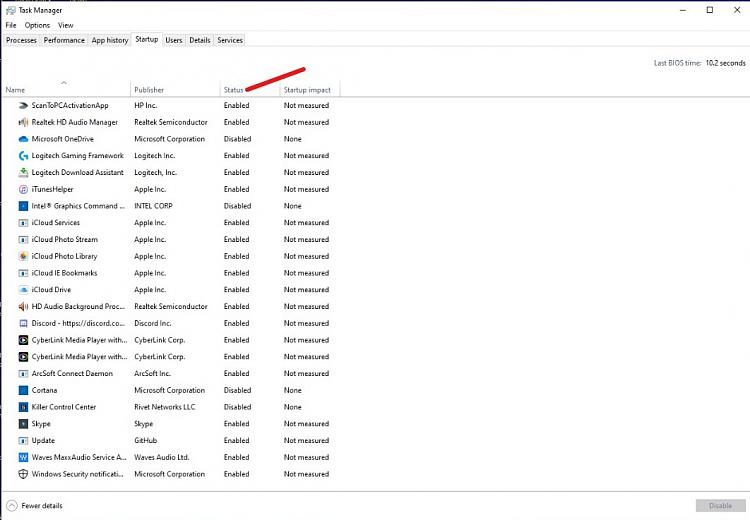The width and height of the screenshot is (750, 520).
Task: Sort by the Status column header
Action: coord(233,90)
